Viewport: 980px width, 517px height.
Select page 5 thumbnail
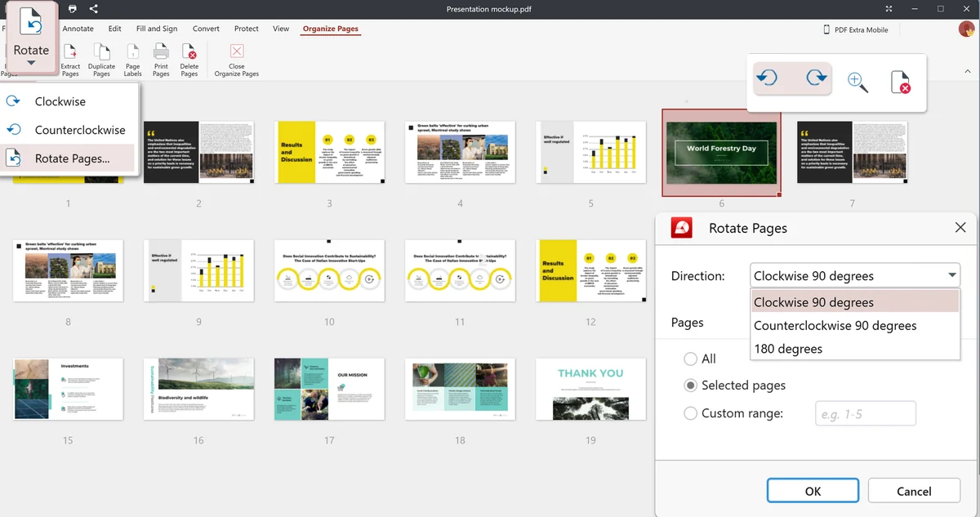coord(590,153)
